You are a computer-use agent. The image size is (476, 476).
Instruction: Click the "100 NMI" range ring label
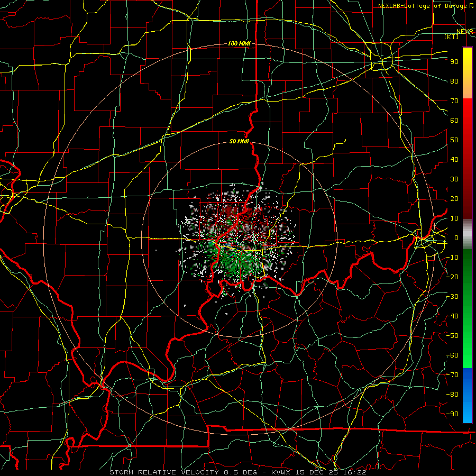[x=239, y=44]
